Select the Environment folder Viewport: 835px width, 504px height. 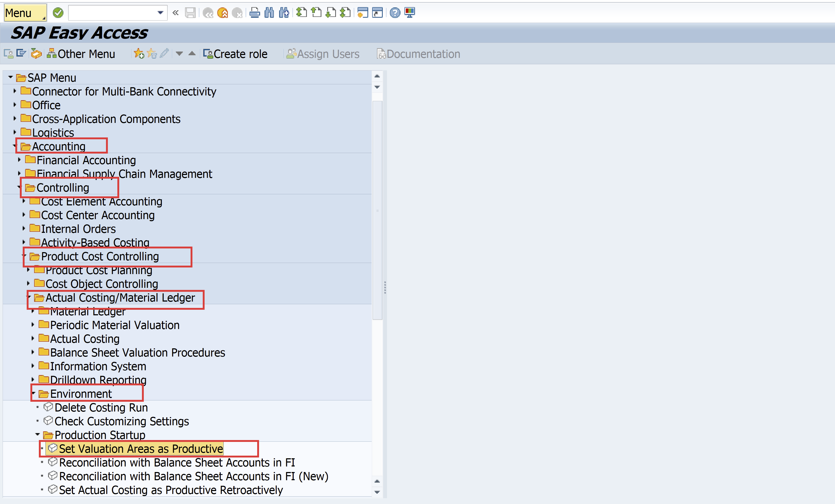[81, 394]
